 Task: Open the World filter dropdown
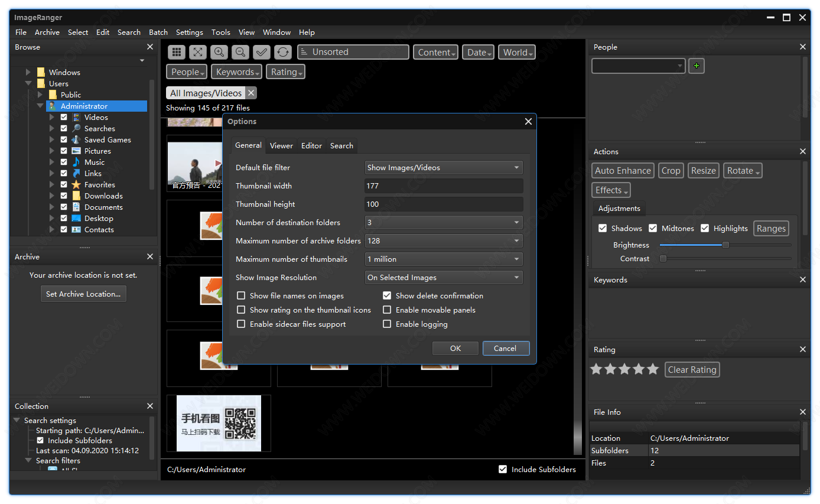point(517,52)
